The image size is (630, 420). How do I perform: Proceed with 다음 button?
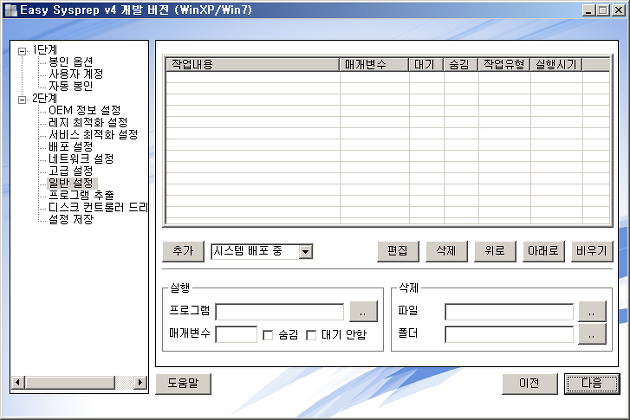[x=592, y=384]
